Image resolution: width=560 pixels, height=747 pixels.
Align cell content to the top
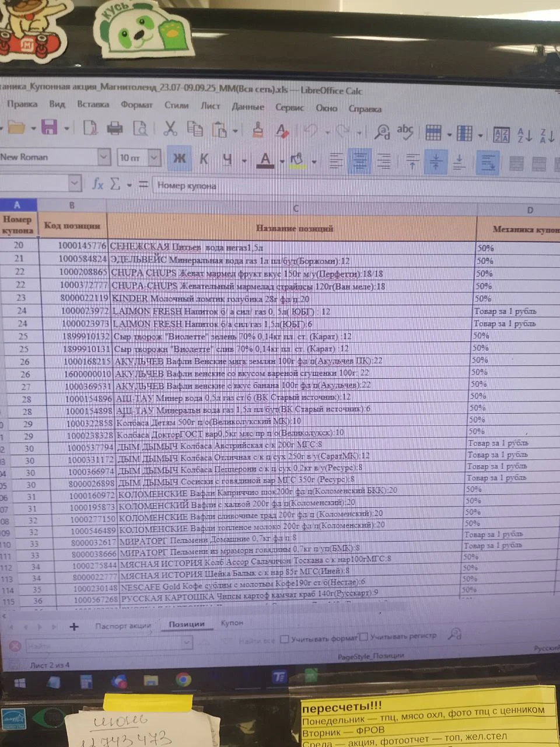tap(412, 162)
